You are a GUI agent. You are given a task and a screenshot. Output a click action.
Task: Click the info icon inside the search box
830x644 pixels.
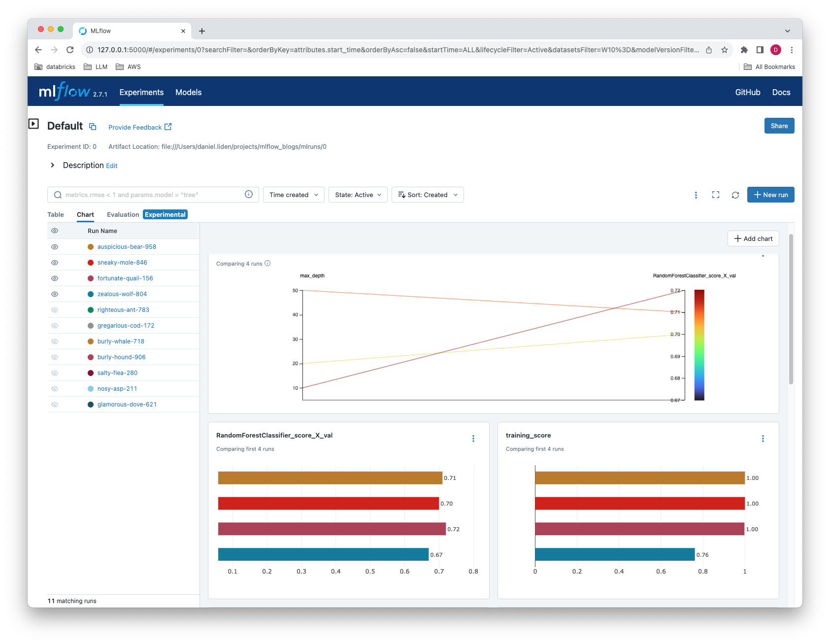pos(248,195)
